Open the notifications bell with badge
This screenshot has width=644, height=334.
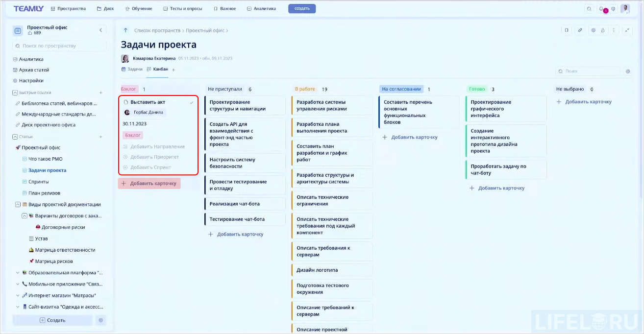pyautogui.click(x=601, y=8)
